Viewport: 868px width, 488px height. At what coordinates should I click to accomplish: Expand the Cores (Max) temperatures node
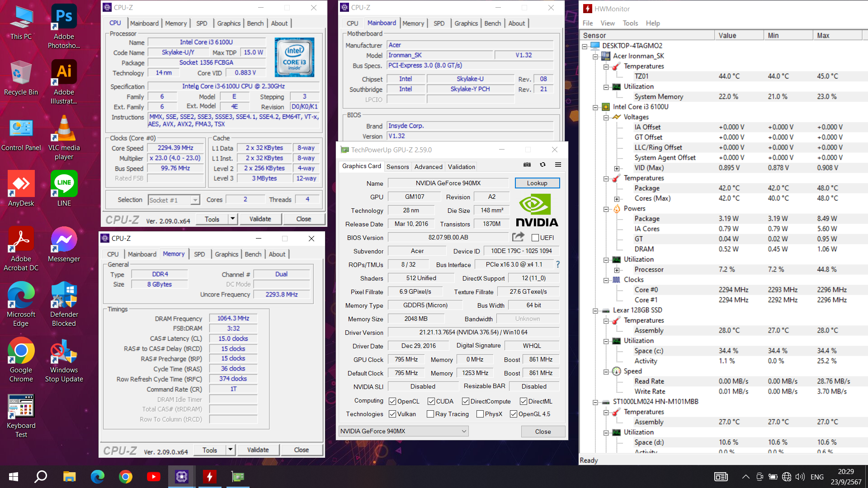click(617, 199)
